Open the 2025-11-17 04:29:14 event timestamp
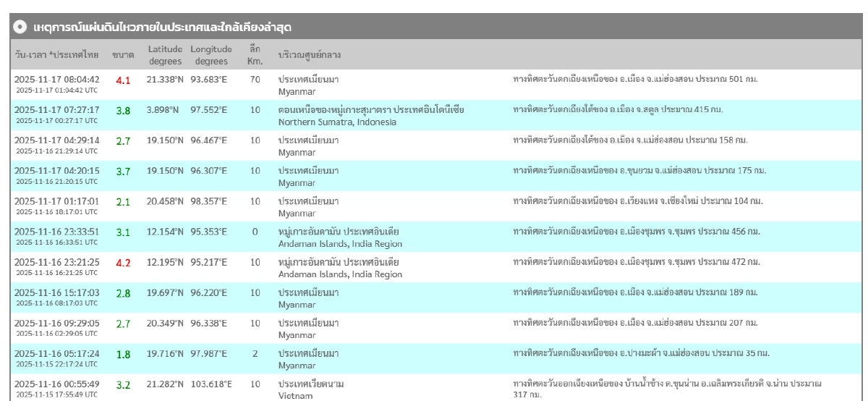 tap(56, 140)
